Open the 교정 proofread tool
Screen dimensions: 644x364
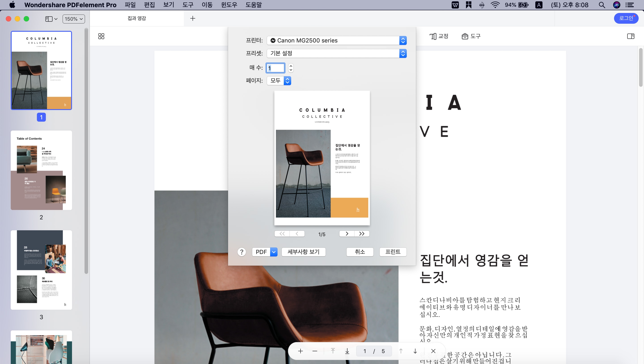(x=439, y=36)
